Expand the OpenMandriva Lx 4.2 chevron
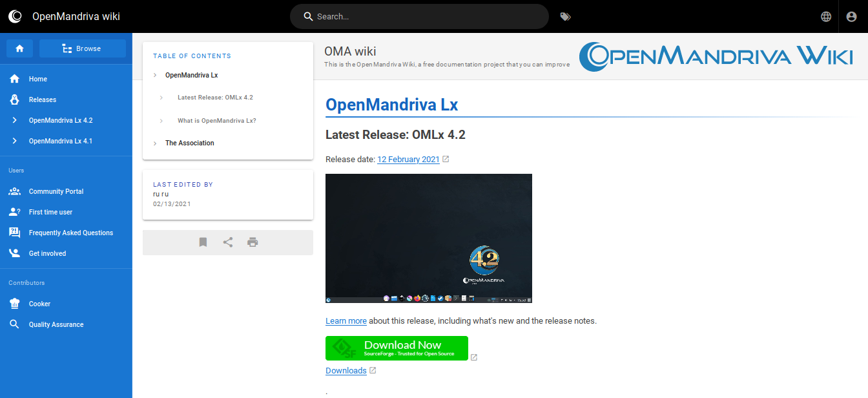This screenshot has width=868, height=398. point(14,120)
